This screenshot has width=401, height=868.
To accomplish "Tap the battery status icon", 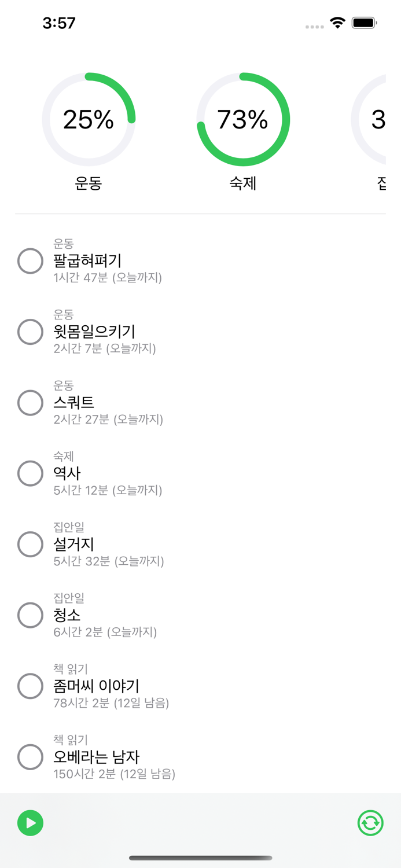I will pos(365,23).
